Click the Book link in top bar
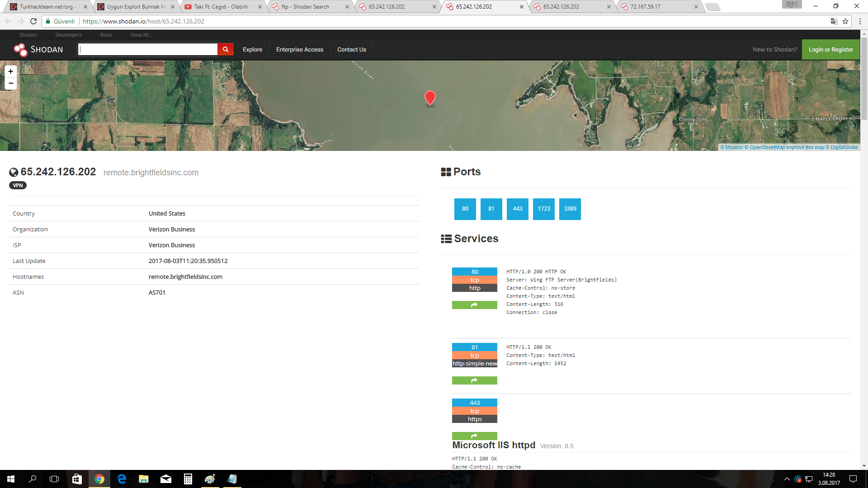 106,35
